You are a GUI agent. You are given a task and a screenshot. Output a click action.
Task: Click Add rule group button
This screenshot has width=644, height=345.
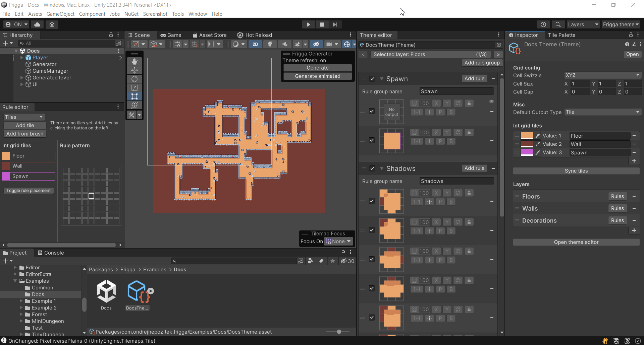click(482, 63)
